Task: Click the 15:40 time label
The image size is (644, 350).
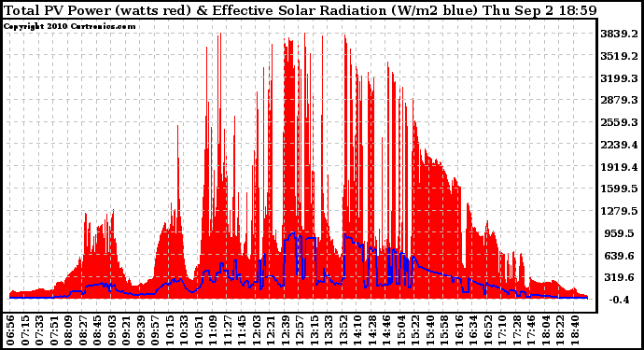Action: 430,330
